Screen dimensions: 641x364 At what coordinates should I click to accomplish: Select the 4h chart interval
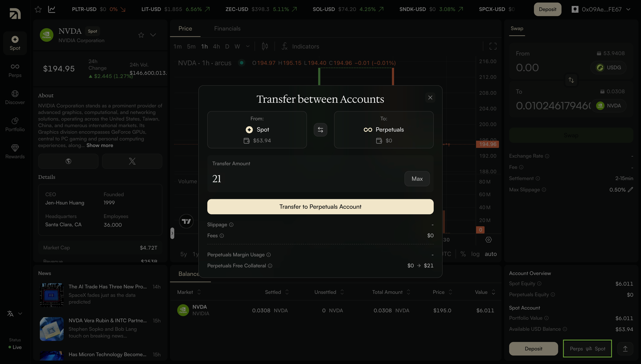217,46
